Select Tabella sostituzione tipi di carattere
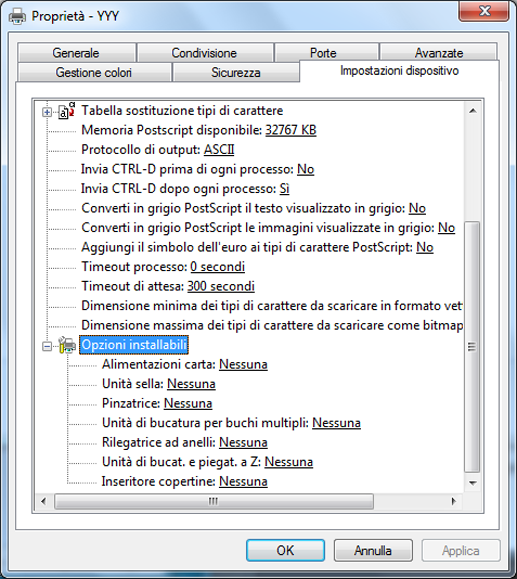517x579 pixels. pos(182,110)
